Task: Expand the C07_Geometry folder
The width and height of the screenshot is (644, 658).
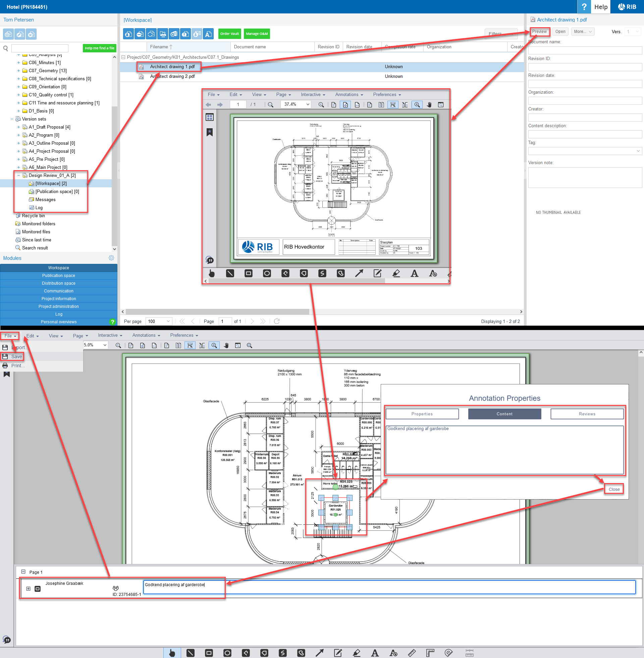Action: point(18,71)
